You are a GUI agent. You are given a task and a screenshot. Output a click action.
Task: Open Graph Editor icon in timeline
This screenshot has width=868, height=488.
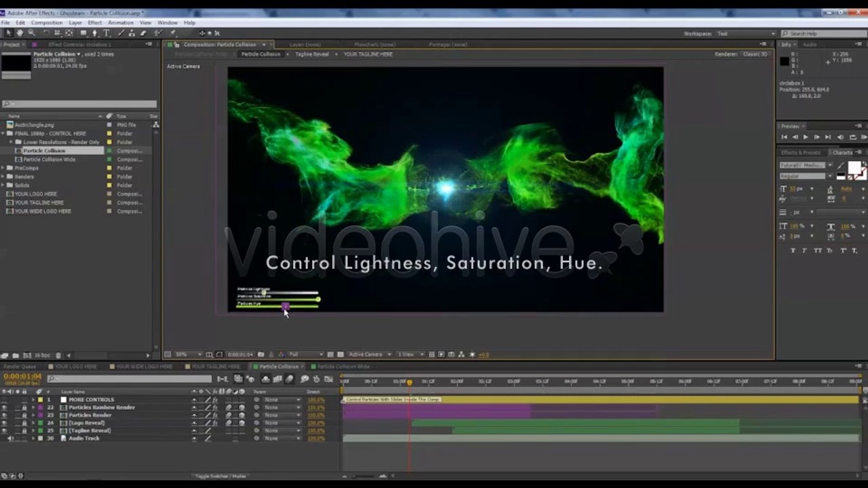coord(329,379)
